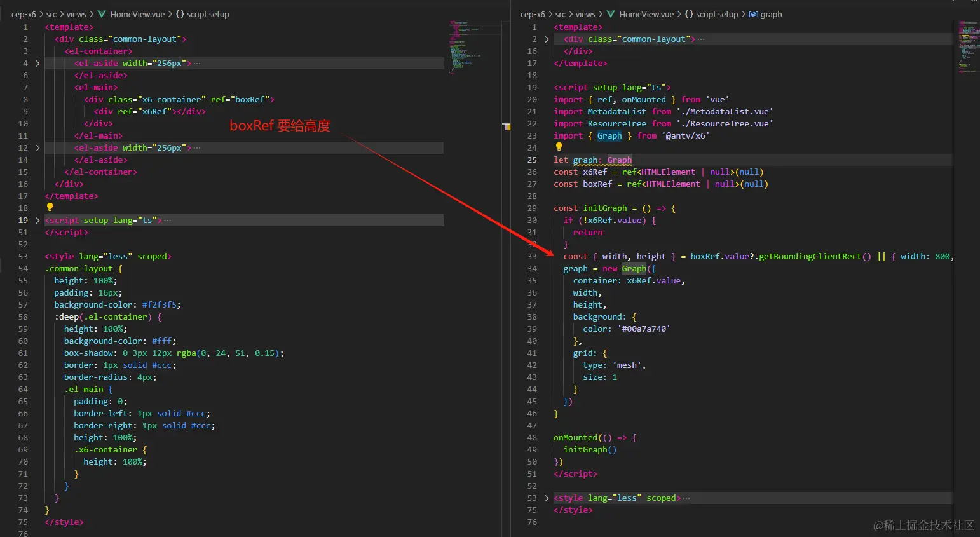980x537 pixels.
Task: Expand folded el-aside at line 4 in left editor
Action: (x=37, y=64)
